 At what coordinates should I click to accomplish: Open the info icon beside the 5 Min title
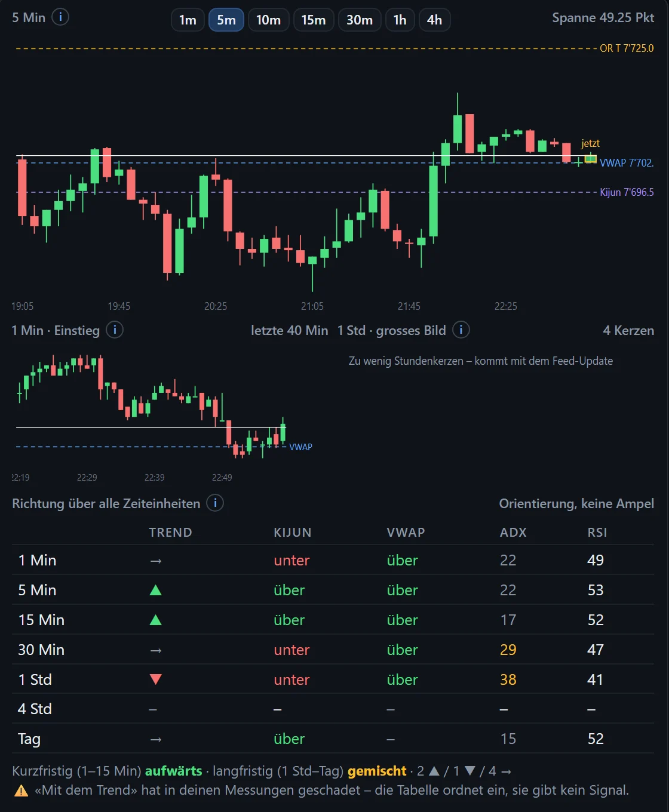point(60,17)
